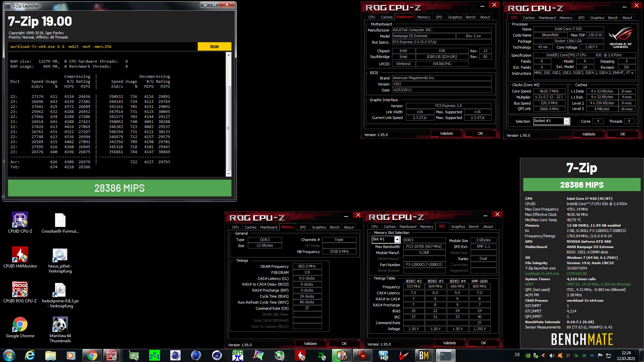
Task: Switch to Caches tab in the Mainboard window
Action: [386, 17]
